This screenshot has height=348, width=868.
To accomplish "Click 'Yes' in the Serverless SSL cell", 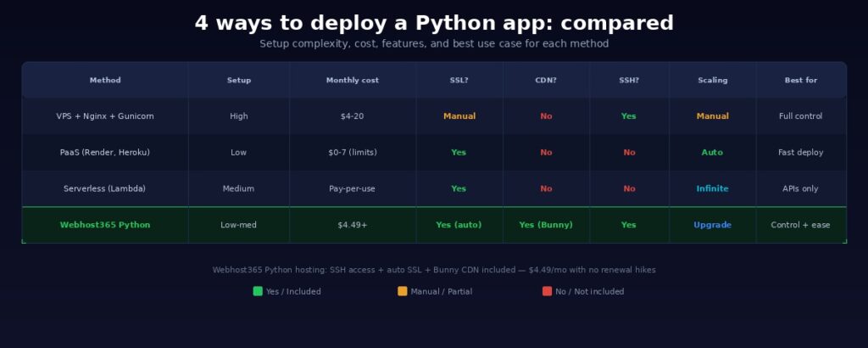I will pos(459,188).
